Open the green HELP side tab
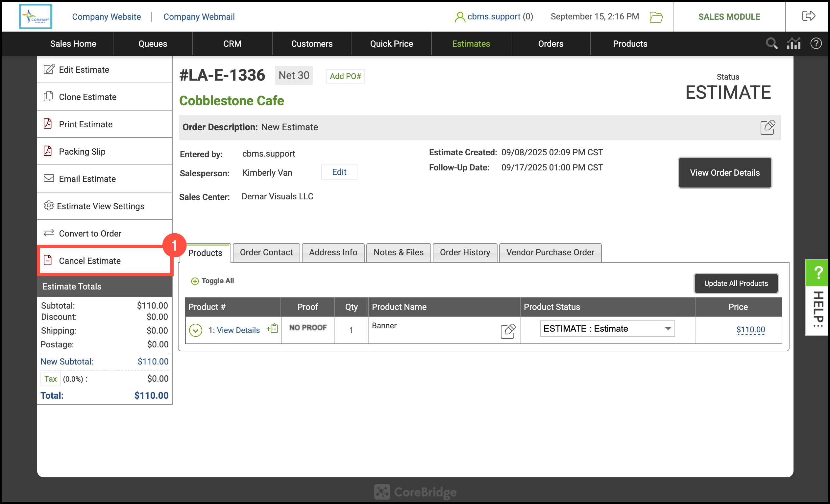The width and height of the screenshot is (830, 504). point(818,271)
